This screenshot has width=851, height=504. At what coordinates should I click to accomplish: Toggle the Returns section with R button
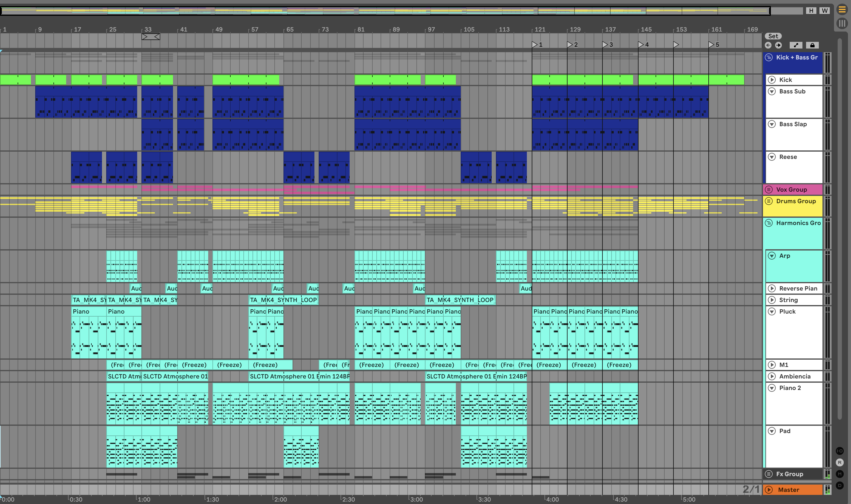(x=839, y=462)
